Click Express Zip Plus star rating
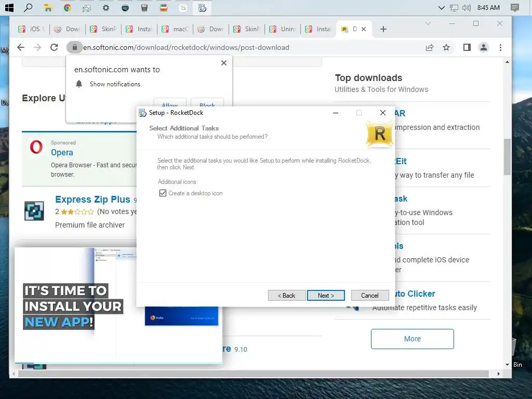This screenshot has width=532, height=399. [77, 212]
